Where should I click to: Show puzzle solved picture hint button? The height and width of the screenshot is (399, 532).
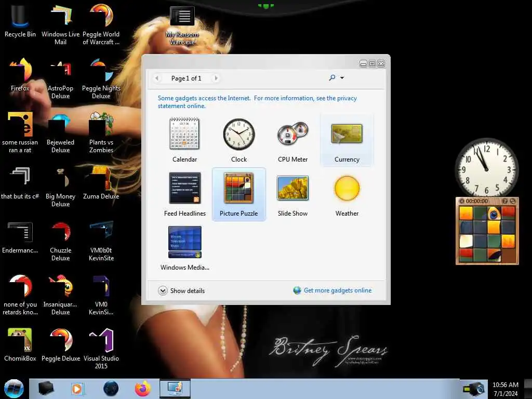505,201
